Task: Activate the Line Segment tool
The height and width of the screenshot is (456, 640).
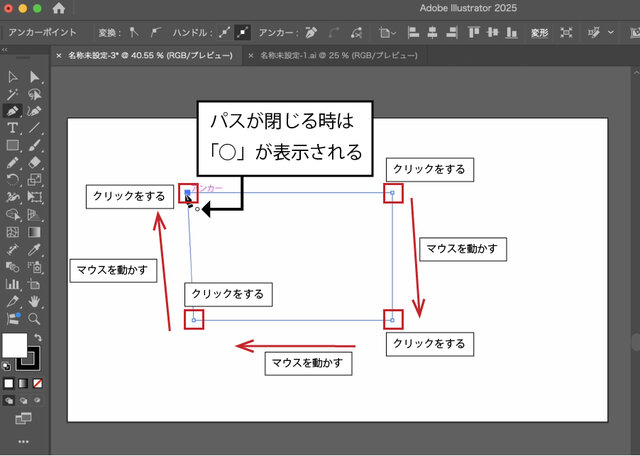Action: pyautogui.click(x=35, y=128)
